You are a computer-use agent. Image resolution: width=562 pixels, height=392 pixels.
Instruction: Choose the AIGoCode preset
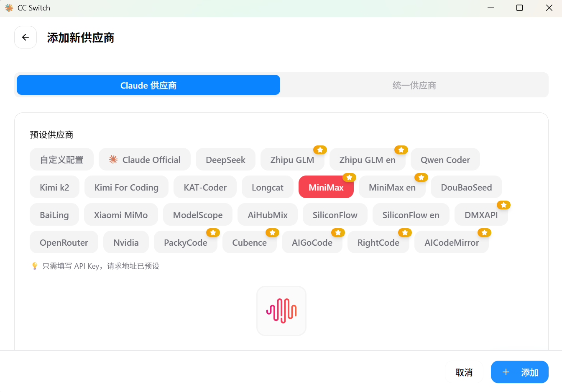pos(312,242)
